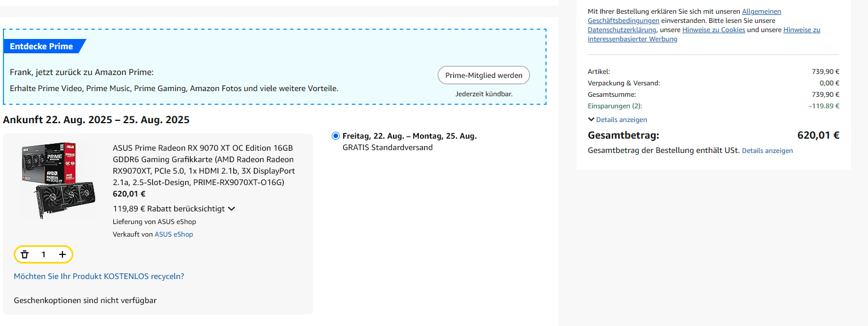Image resolution: width=868 pixels, height=326 pixels.
Task: Click the Einsparungen (2) label
Action: tap(615, 106)
